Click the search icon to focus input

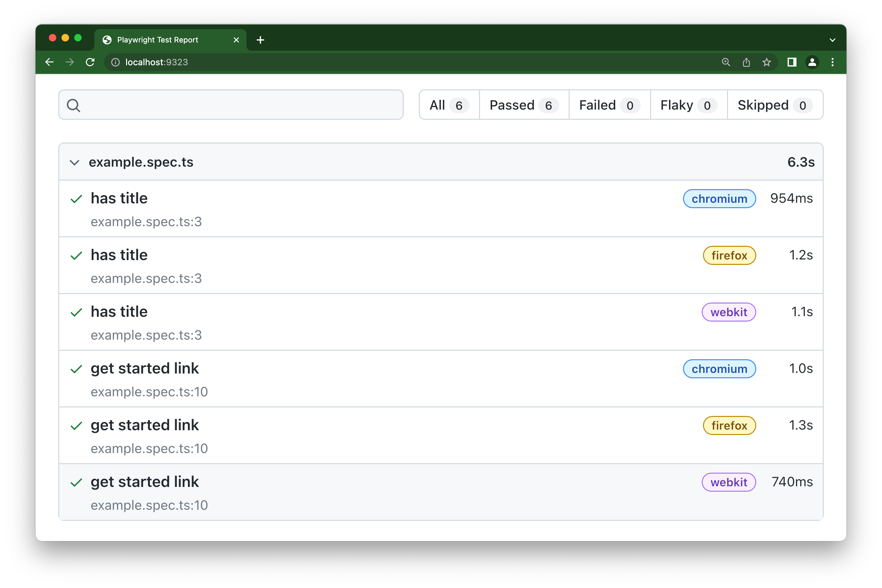tap(73, 105)
